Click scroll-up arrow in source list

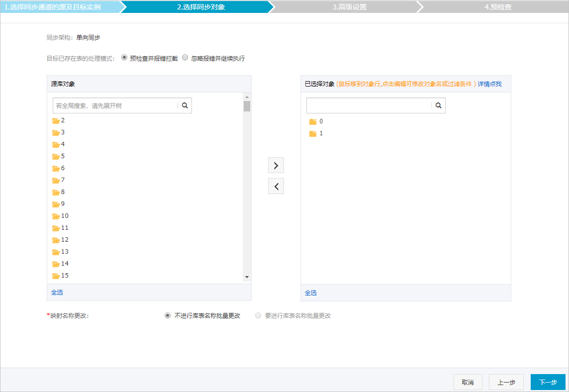coord(247,97)
